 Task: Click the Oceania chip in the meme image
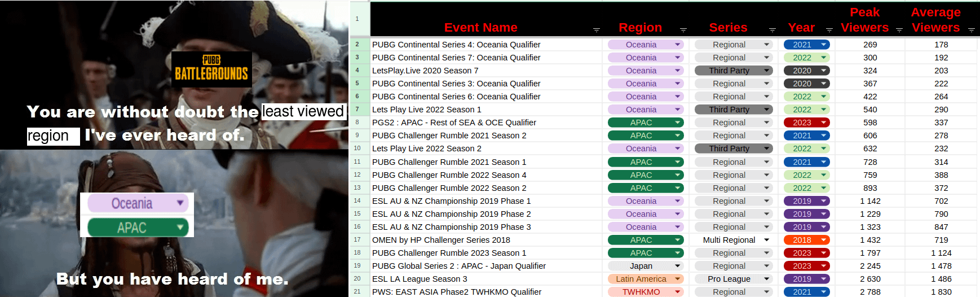pyautogui.click(x=137, y=203)
